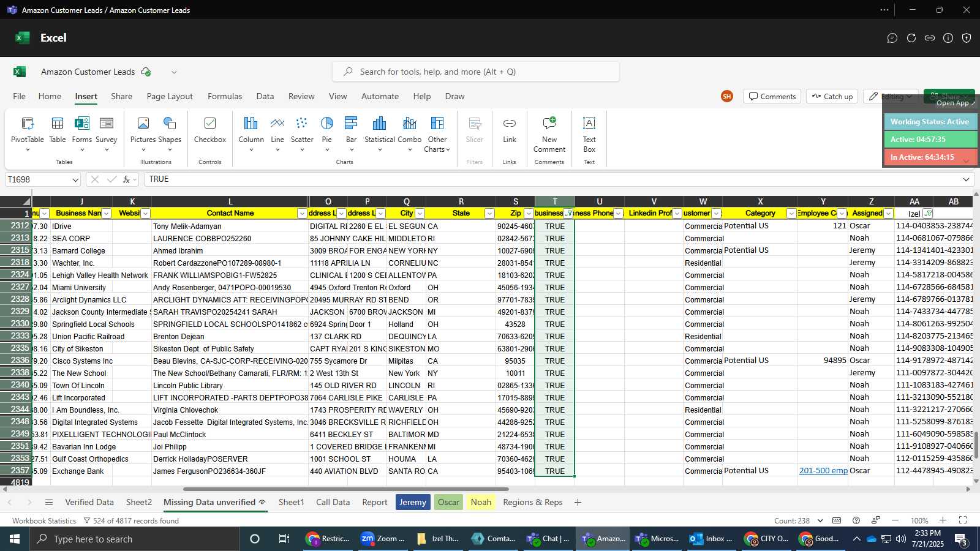Viewport: 980px width, 551px height.
Task: Open the Data ribbon tab
Action: tap(265, 96)
